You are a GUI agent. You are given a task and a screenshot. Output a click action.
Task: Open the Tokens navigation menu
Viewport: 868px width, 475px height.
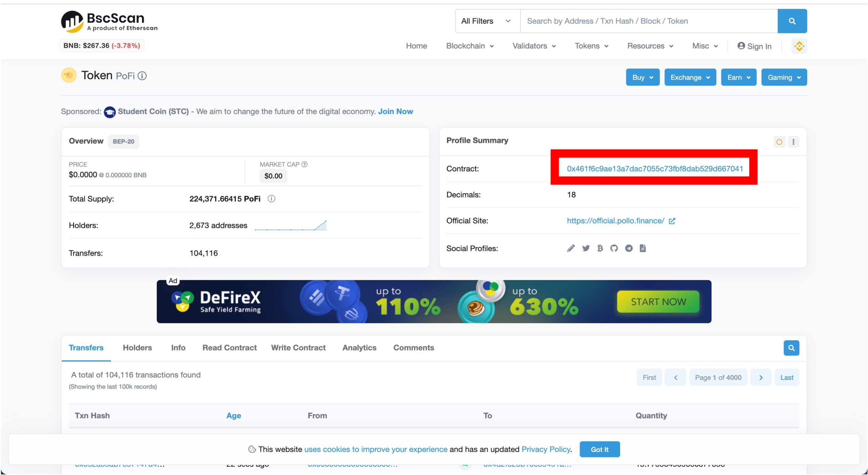coord(591,46)
